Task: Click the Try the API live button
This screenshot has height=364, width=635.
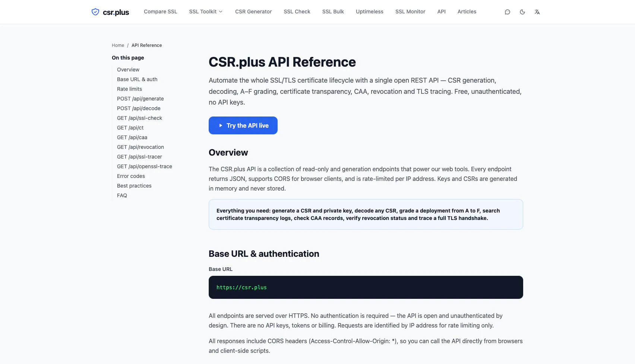Action: point(243,125)
